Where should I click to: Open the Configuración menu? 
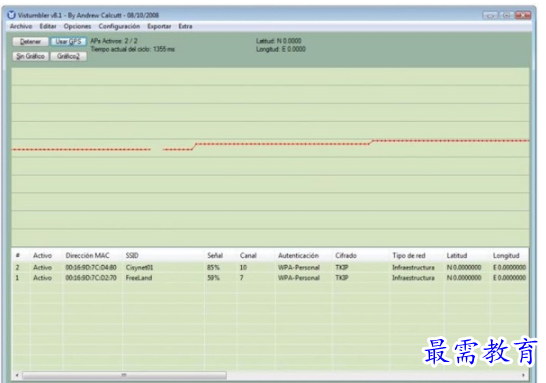point(119,26)
